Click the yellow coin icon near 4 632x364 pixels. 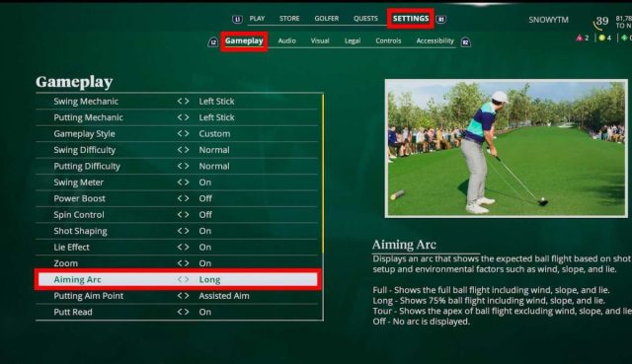coord(601,37)
